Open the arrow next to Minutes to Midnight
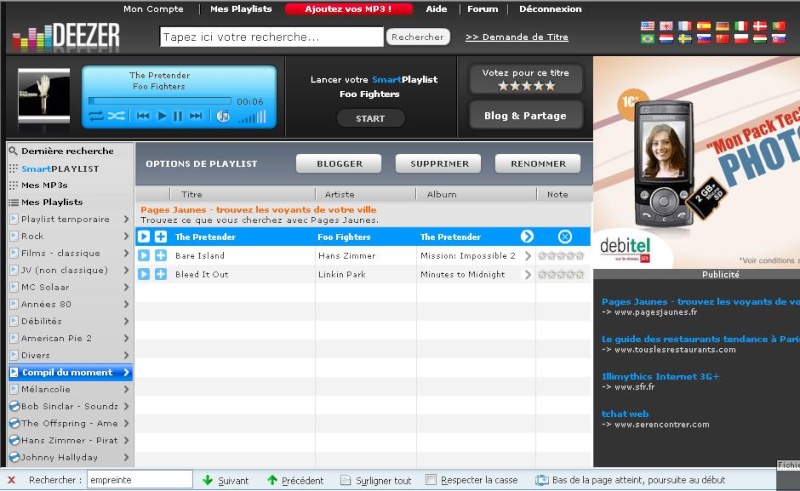The image size is (800, 491). [528, 274]
